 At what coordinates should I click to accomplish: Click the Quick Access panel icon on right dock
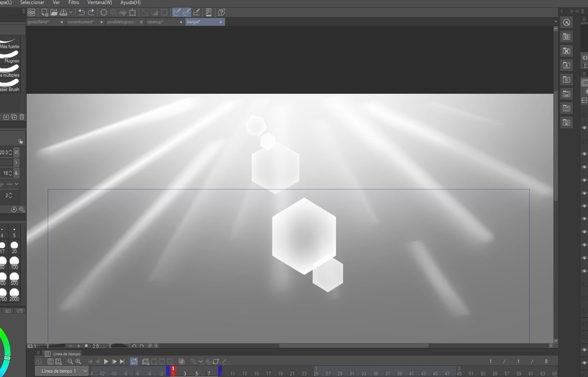[x=566, y=22]
